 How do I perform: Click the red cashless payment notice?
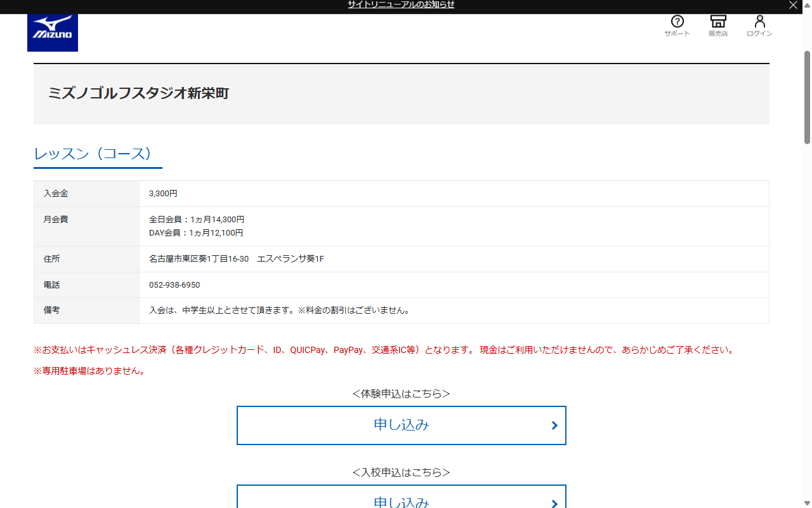384,350
